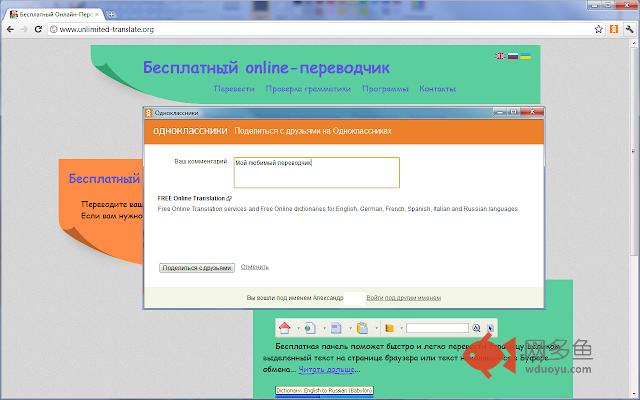
Task: Open the Проверка грамматики menu item
Action: pos(308,89)
